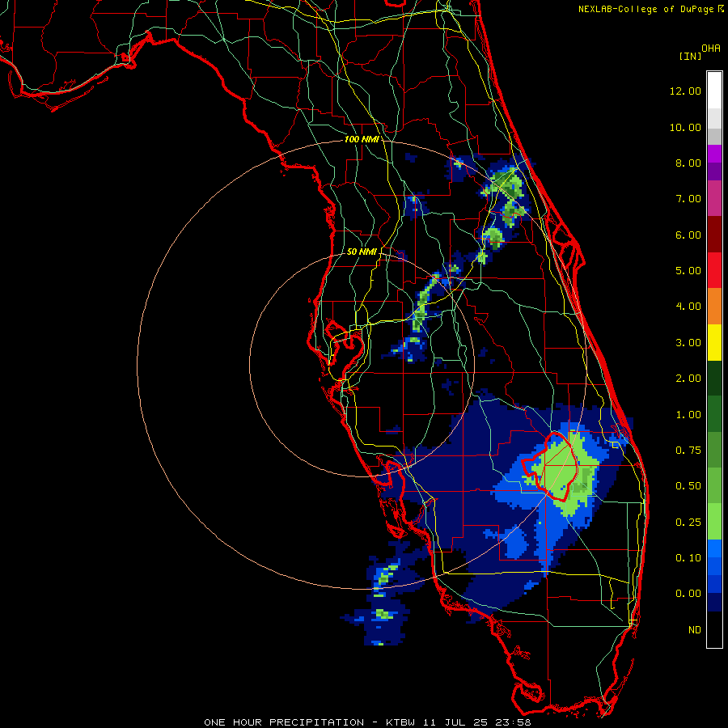This screenshot has width=728, height=728.
Task: Select the 0.75 legend value
Action: (x=688, y=451)
